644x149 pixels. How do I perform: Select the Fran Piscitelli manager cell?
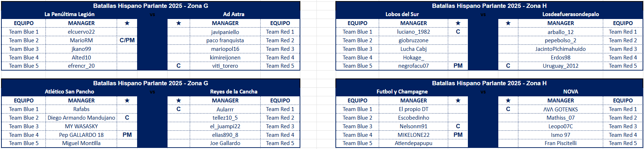560,143
